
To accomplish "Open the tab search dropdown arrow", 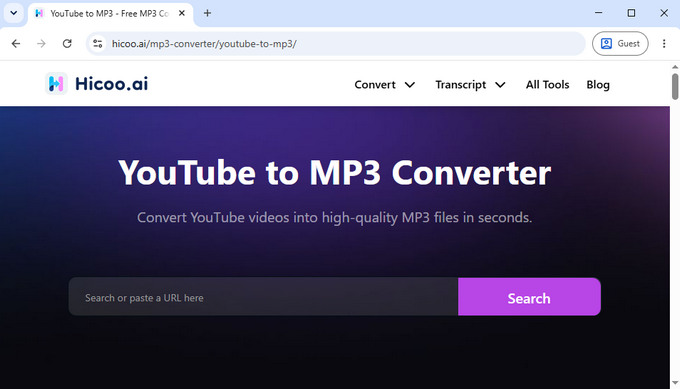I will tap(14, 13).
